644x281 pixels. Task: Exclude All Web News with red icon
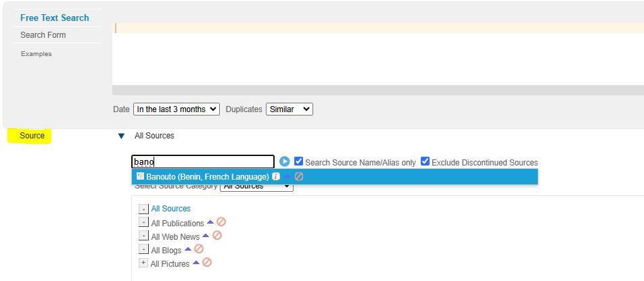[x=217, y=236]
